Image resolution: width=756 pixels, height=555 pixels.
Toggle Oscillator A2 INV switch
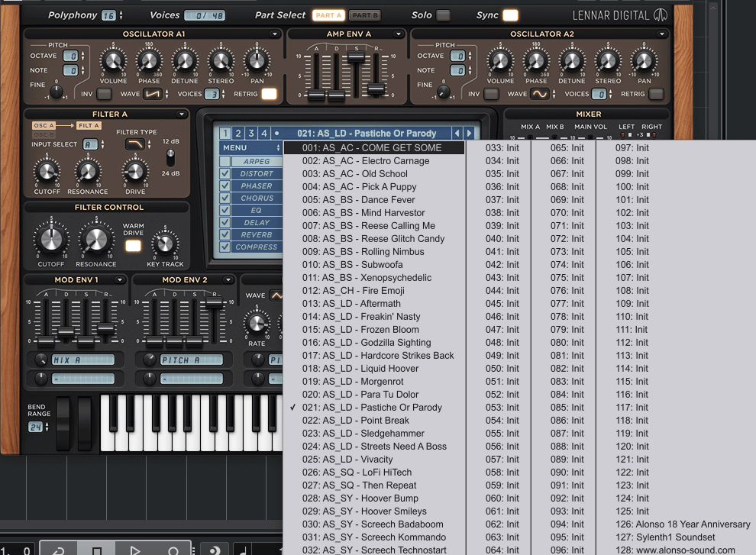pyautogui.click(x=491, y=94)
